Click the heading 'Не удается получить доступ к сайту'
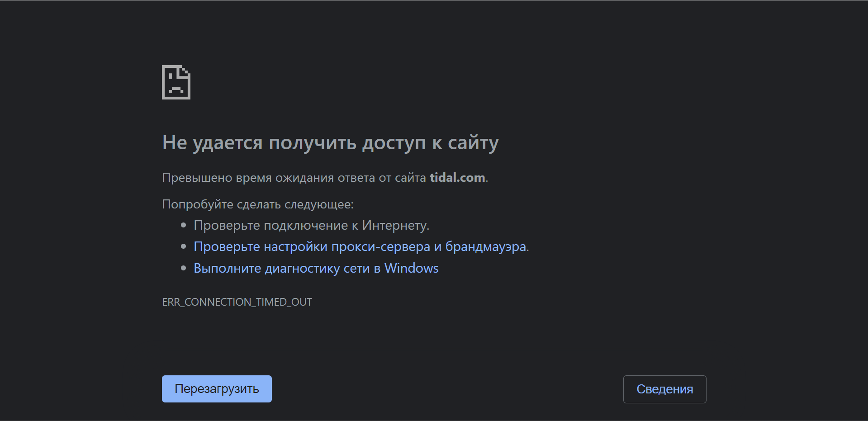868x421 pixels. pos(330,143)
